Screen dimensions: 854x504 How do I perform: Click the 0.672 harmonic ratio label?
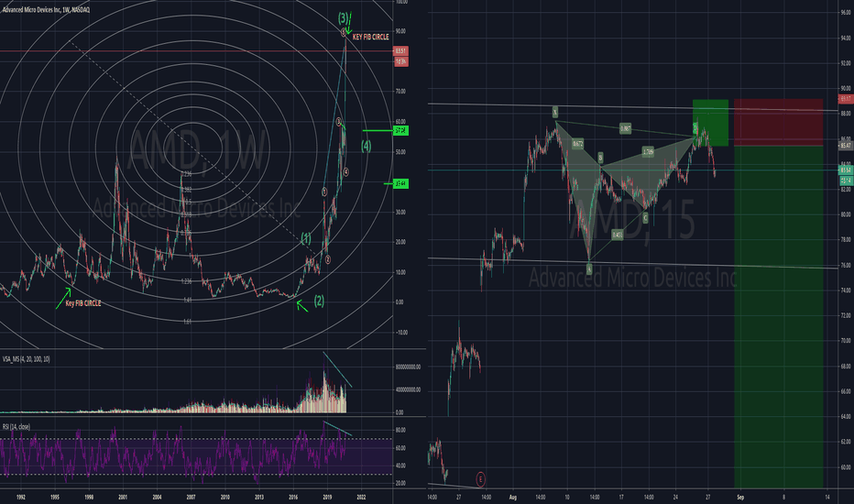(577, 144)
